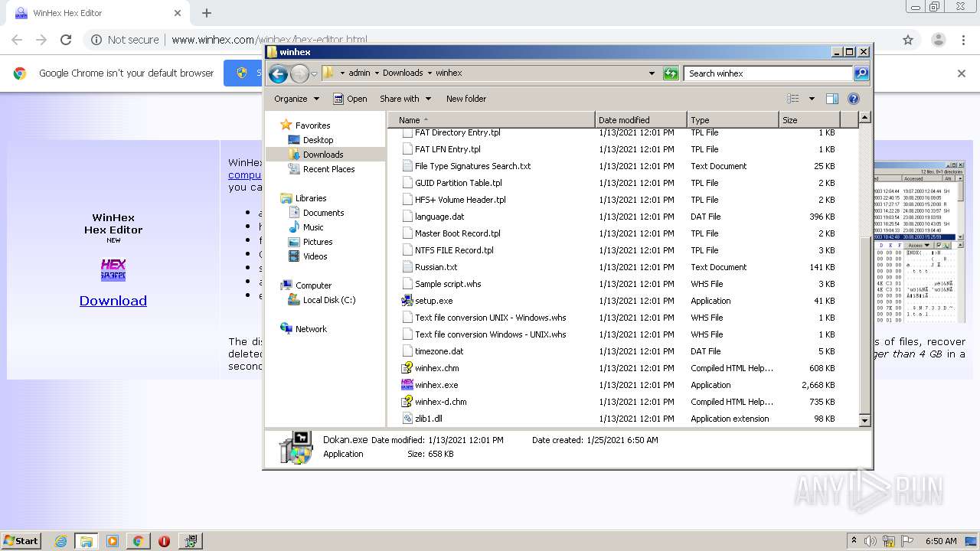The image size is (980, 551).
Task: Select NTFS FILE Record.tpl file
Action: point(454,250)
